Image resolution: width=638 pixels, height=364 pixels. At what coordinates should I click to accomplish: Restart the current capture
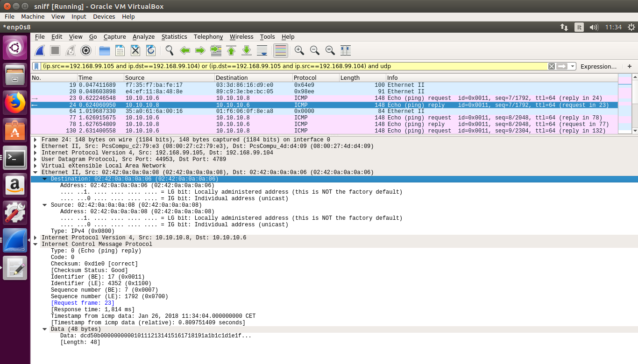[x=70, y=50]
